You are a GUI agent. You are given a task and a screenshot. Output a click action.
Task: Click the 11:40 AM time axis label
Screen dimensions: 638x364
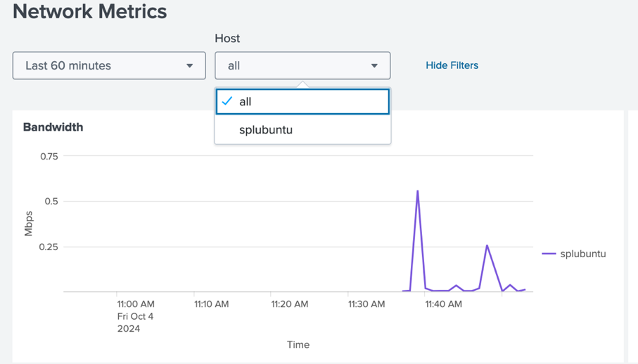pyautogui.click(x=444, y=304)
